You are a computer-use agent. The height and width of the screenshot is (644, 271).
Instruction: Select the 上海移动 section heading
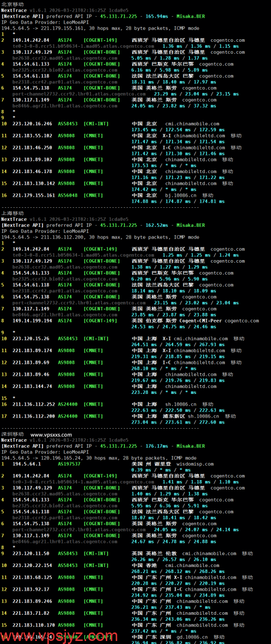(13, 213)
